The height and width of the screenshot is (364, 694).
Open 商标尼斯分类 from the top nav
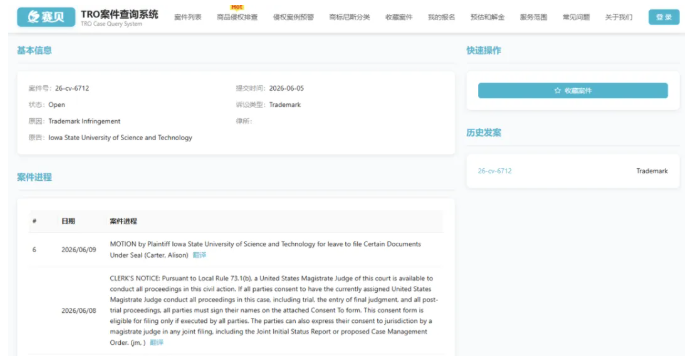click(349, 17)
